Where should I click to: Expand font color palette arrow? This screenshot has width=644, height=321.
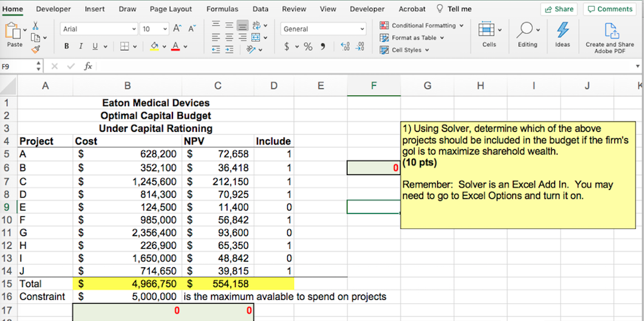coord(185,47)
